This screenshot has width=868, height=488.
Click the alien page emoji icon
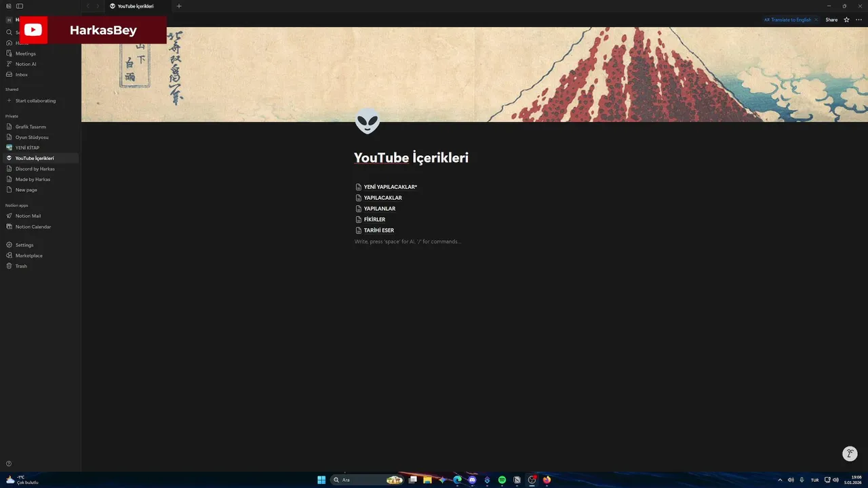click(368, 121)
